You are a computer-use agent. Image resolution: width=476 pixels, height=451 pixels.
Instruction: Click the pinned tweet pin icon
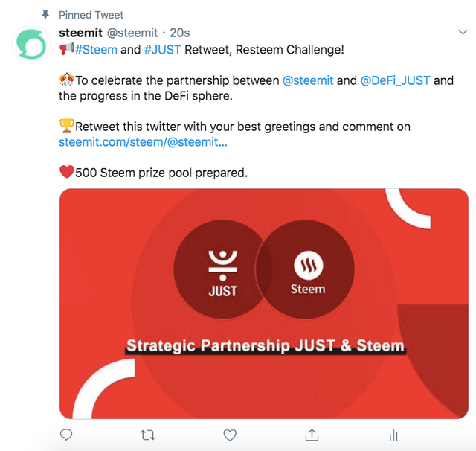coord(45,15)
